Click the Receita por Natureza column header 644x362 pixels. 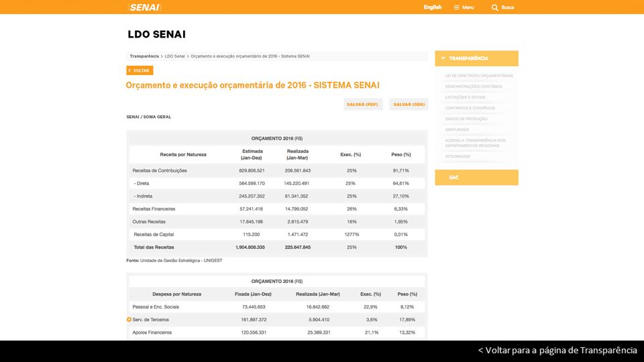click(x=183, y=155)
